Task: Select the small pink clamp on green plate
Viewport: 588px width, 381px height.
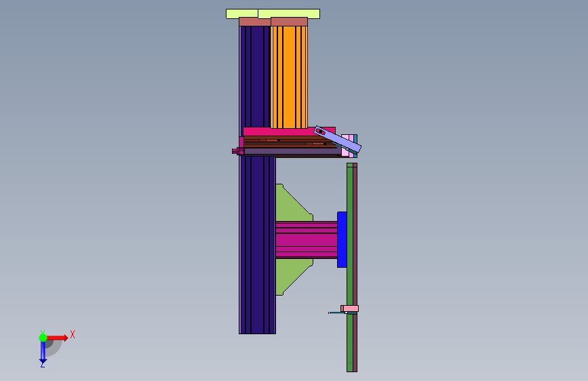Action: (349, 308)
